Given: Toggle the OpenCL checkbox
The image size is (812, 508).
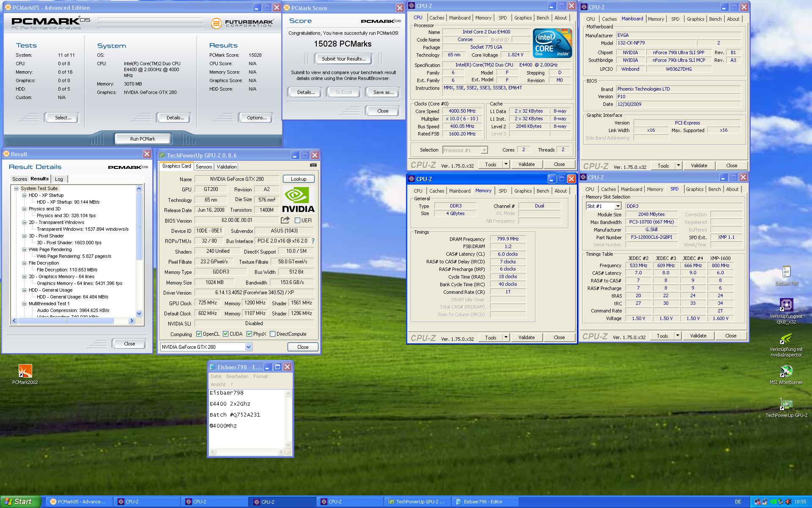Looking at the screenshot, I should coord(199,334).
